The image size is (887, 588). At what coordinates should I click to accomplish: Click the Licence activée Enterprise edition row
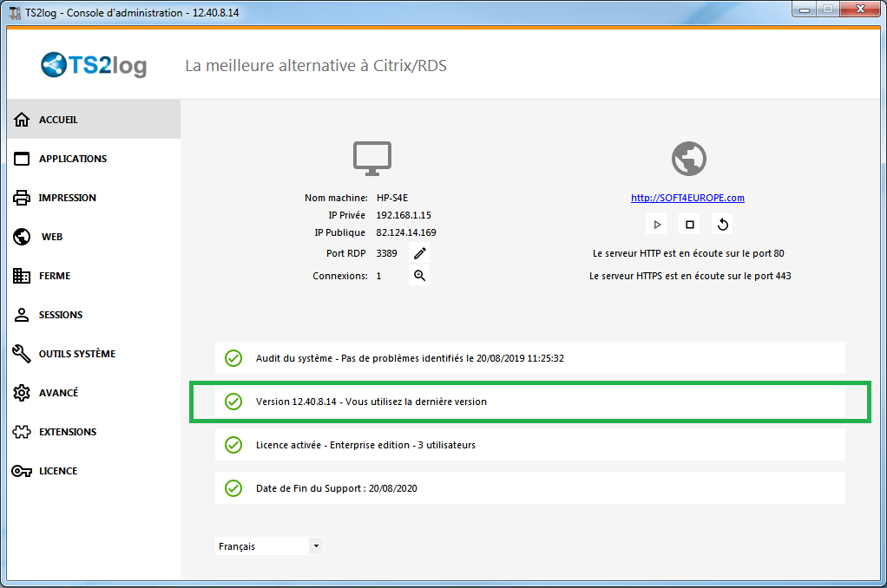click(x=530, y=445)
